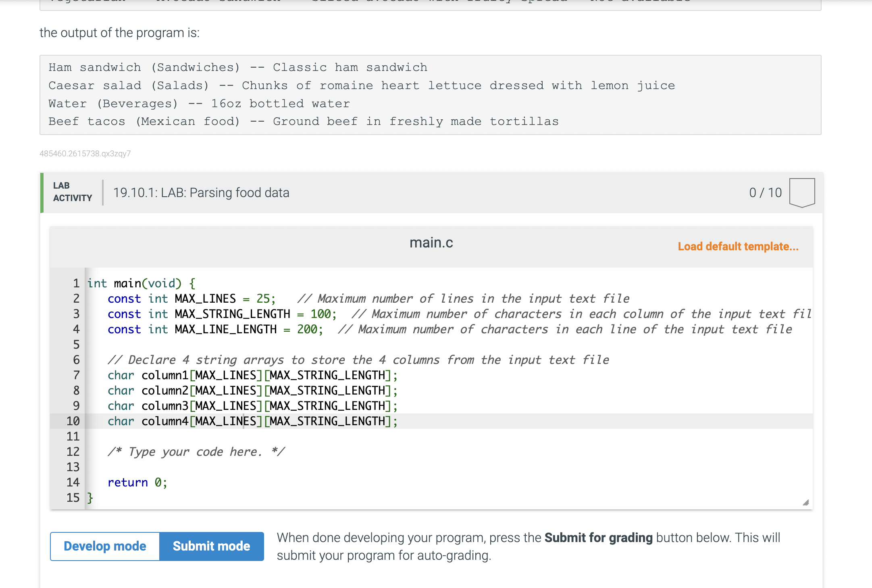The width and height of the screenshot is (872, 588).
Task: Click the Caesar salad output line
Action: click(x=361, y=85)
